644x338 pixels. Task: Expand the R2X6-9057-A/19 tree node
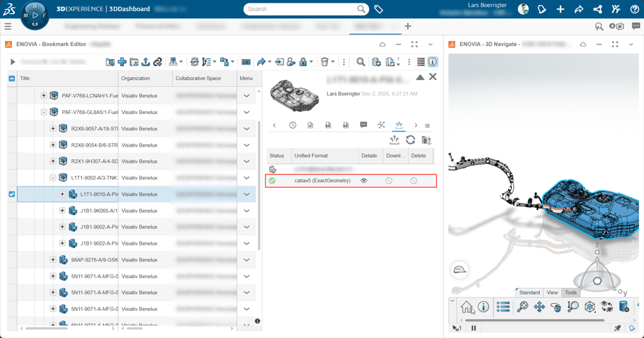click(53, 129)
